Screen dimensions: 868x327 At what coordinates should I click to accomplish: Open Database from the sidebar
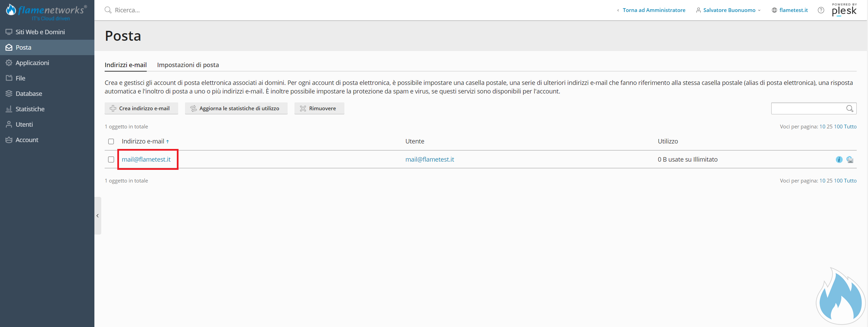(29, 93)
